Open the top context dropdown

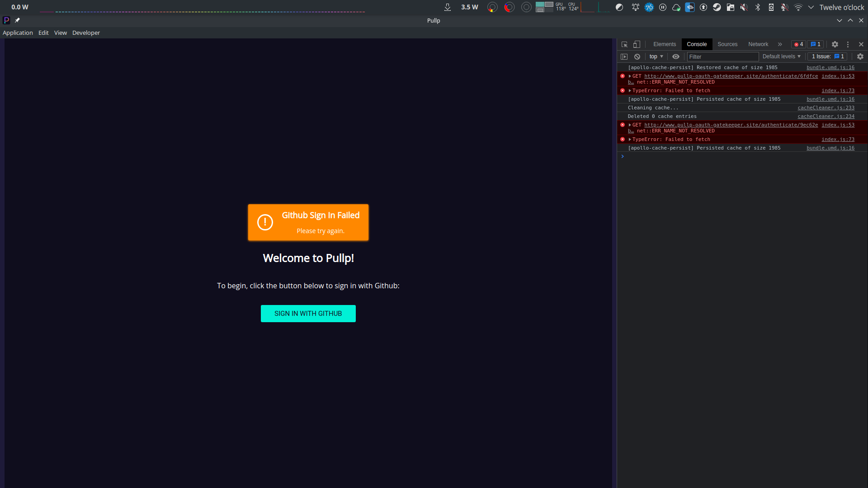pyautogui.click(x=656, y=56)
